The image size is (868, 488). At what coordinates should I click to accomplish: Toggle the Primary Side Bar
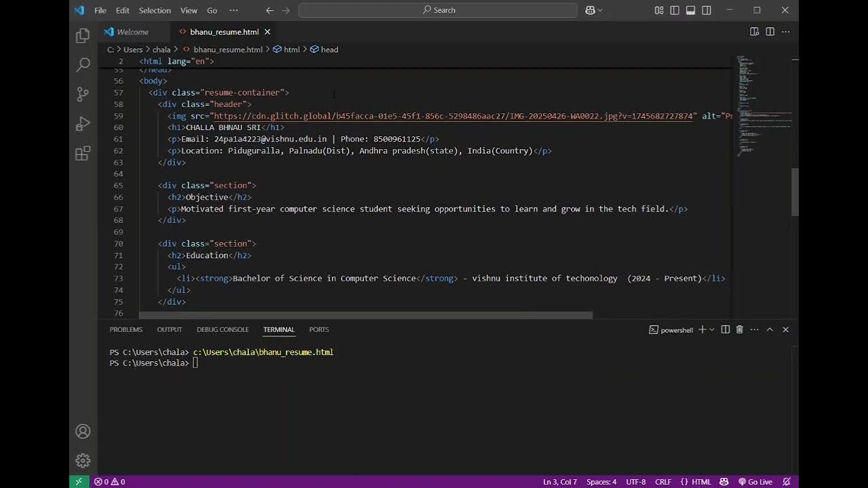[675, 10]
